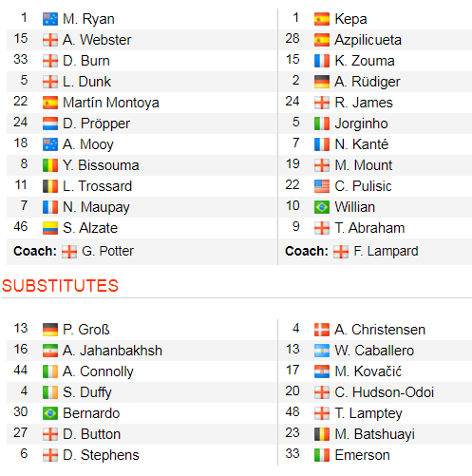Click the Iranian flag beside A. Jahanbakhsh
This screenshot has height=476, width=472.
[x=50, y=351]
